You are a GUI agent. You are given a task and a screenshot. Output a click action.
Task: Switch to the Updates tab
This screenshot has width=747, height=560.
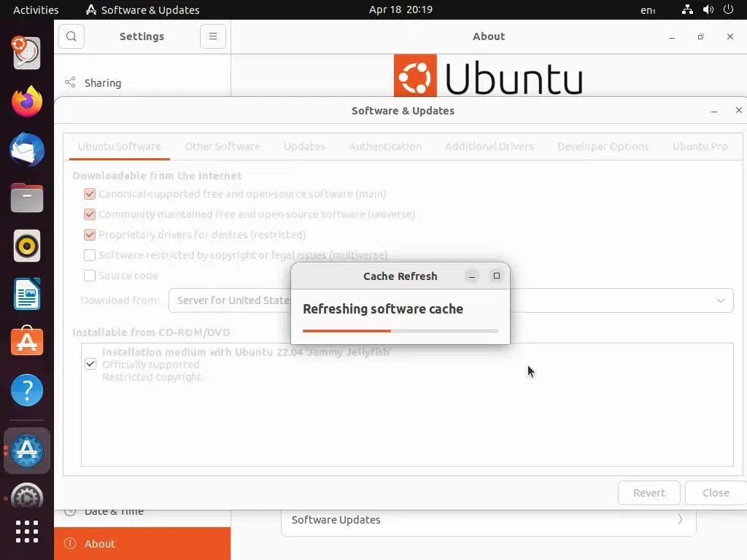pyautogui.click(x=304, y=147)
